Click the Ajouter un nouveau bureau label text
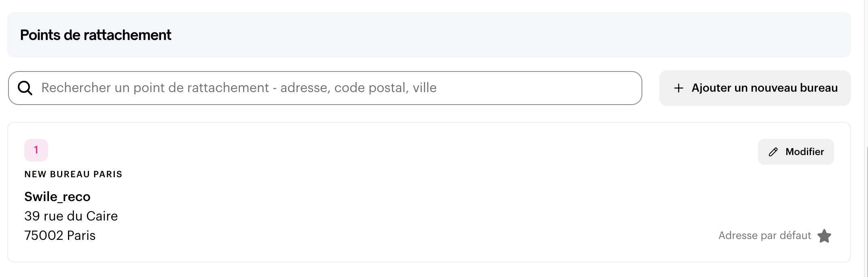This screenshot has width=868, height=277. pyautogui.click(x=764, y=88)
